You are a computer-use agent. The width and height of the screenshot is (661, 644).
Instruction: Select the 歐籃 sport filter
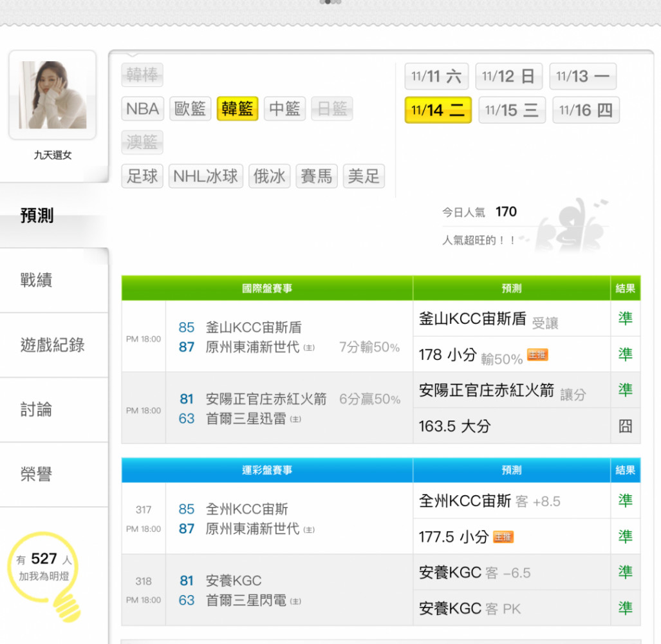pos(191,109)
